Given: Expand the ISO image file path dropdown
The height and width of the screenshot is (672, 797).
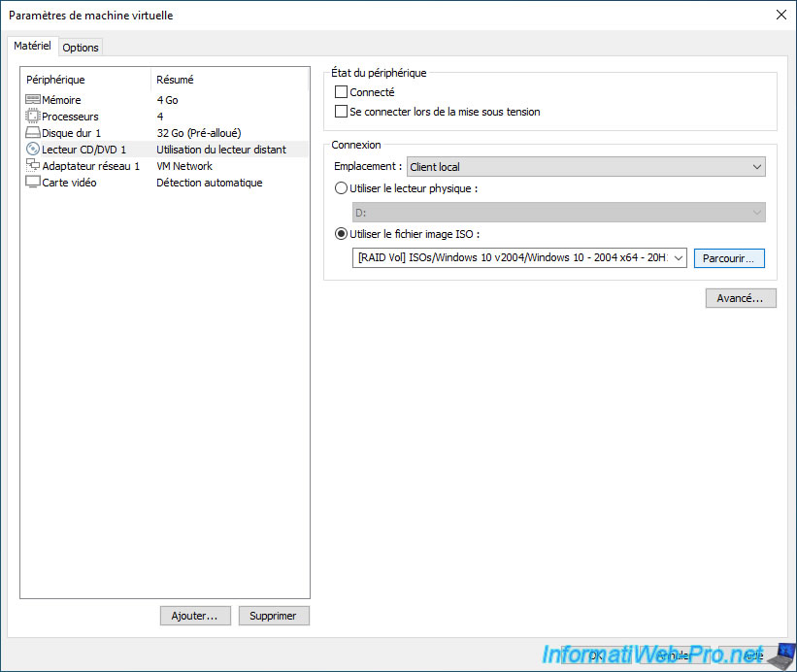Looking at the screenshot, I should [678, 258].
